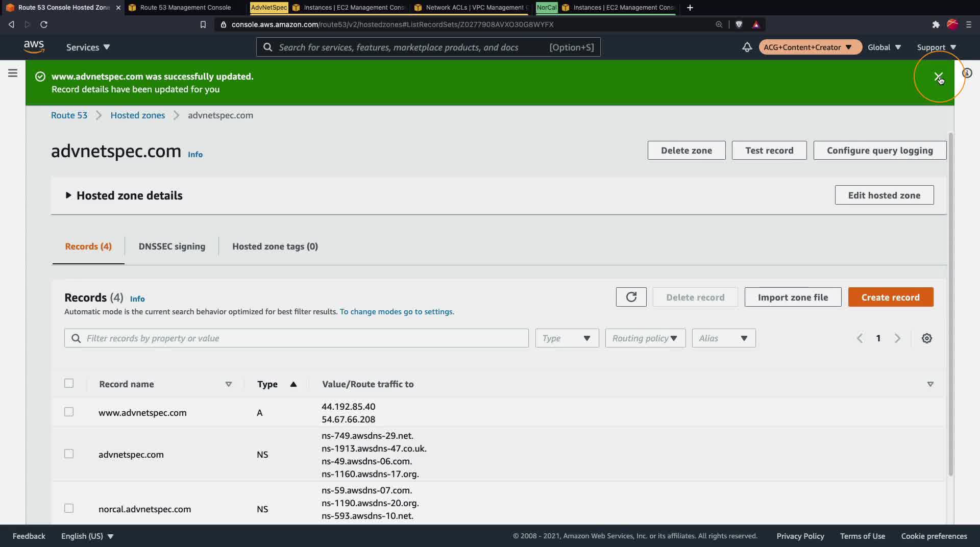This screenshot has width=980, height=547.
Task: Open the AWS home logo
Action: click(34, 46)
